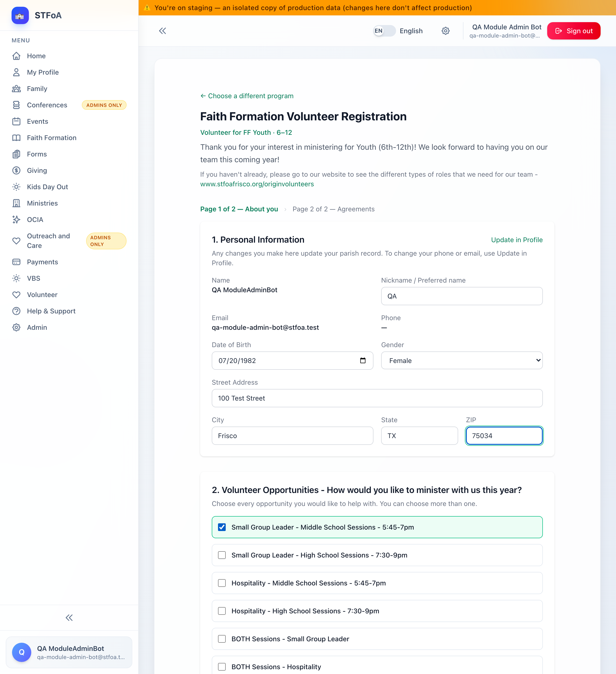Click the Street Address input field

coord(377,398)
